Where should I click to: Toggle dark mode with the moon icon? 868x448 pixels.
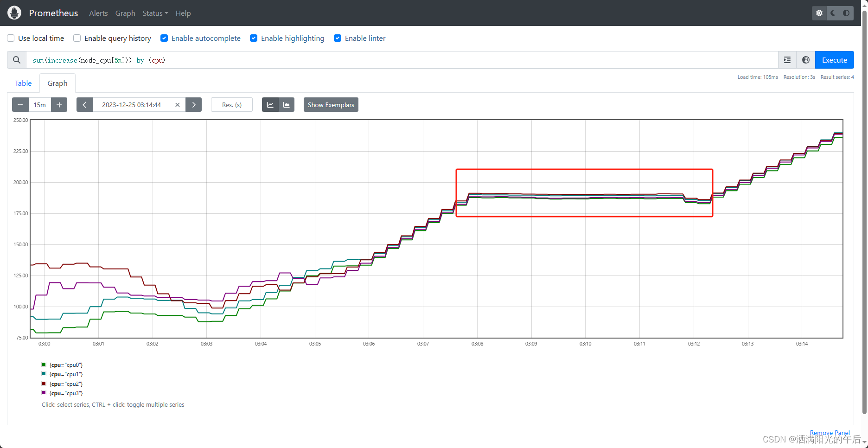[x=831, y=13]
